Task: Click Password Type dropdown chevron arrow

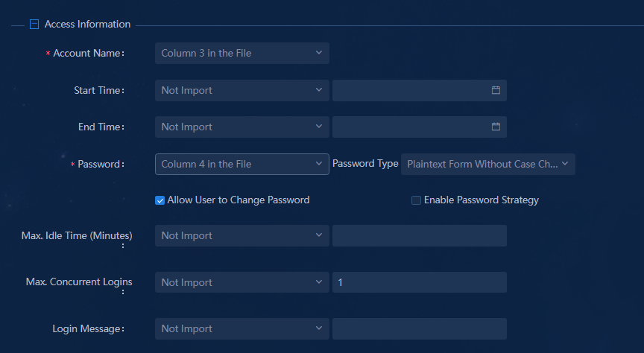Action: pos(565,164)
